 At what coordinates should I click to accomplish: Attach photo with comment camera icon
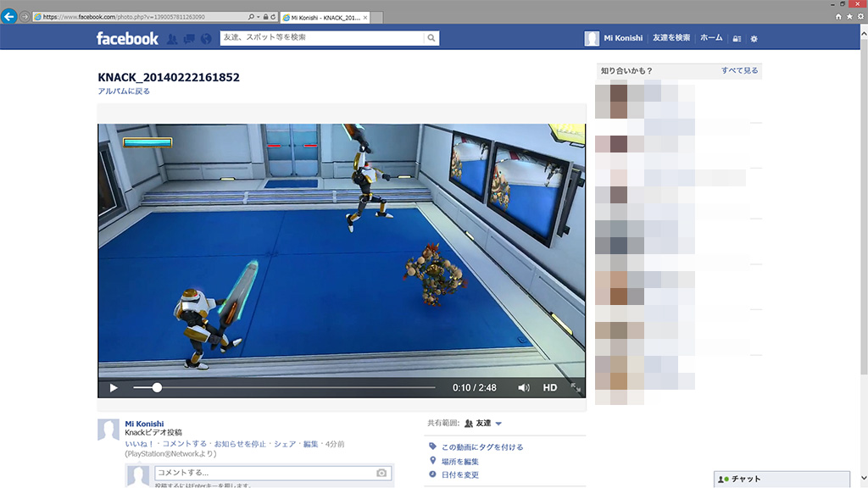(381, 473)
